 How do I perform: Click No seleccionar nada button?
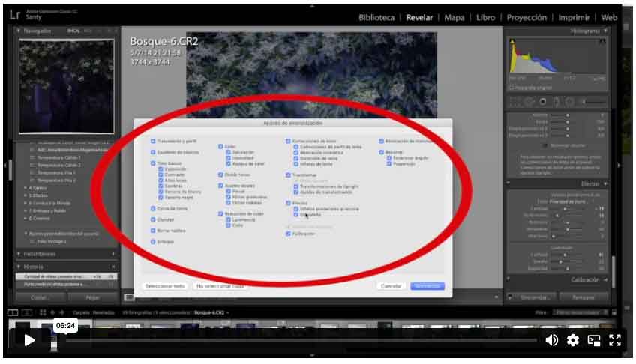[x=220, y=286]
